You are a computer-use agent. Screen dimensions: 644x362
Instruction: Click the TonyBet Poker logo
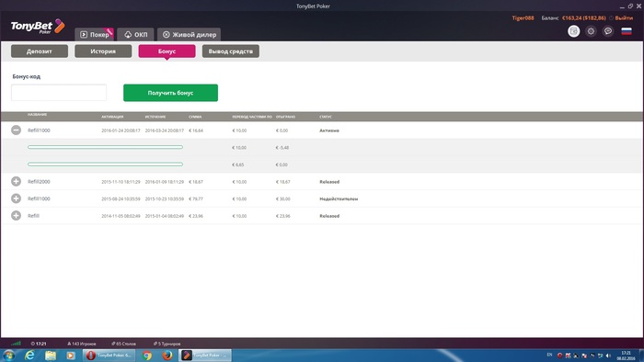tap(38, 27)
